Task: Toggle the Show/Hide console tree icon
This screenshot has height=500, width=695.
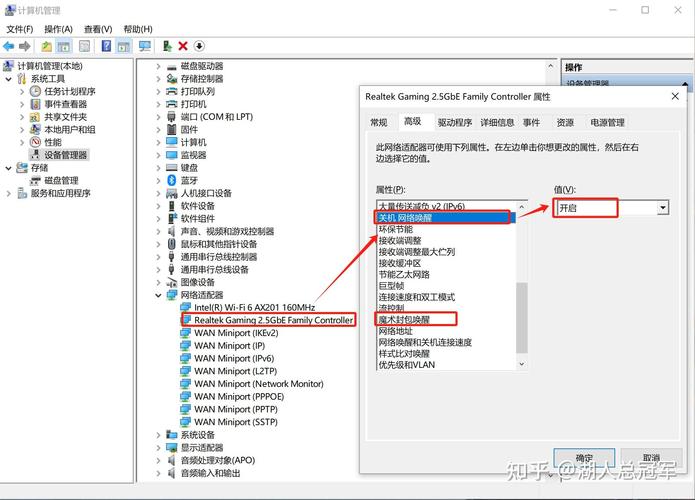Action: click(63, 46)
